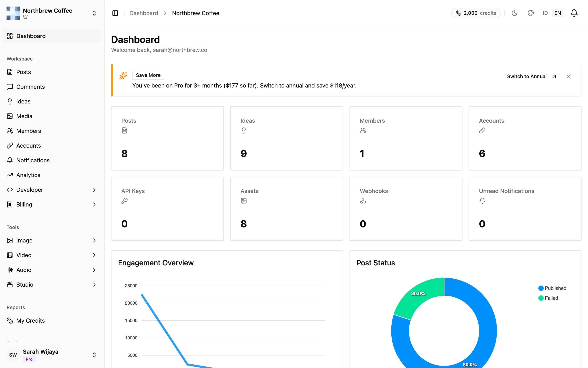588x368 pixels.
Task: Click the My Credits coins icon
Action: pos(10,321)
